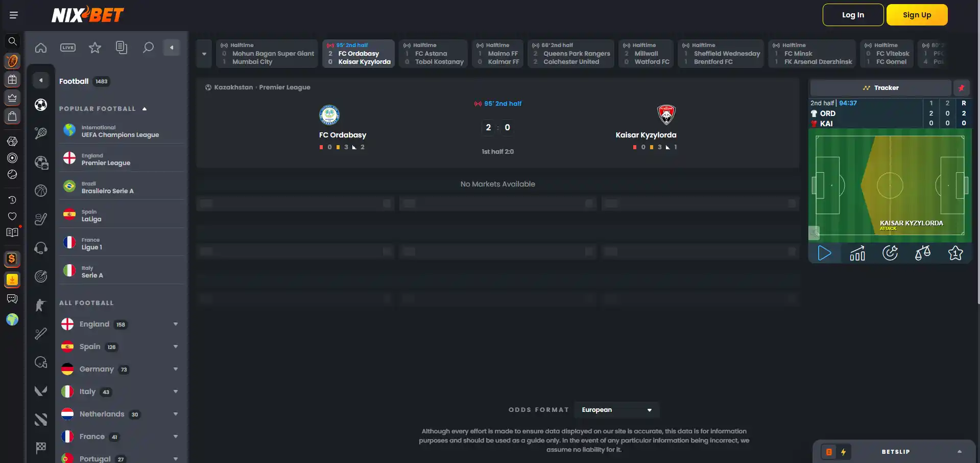Toggle the betslip orange list icon
This screenshot has width=980, height=463.
(829, 452)
